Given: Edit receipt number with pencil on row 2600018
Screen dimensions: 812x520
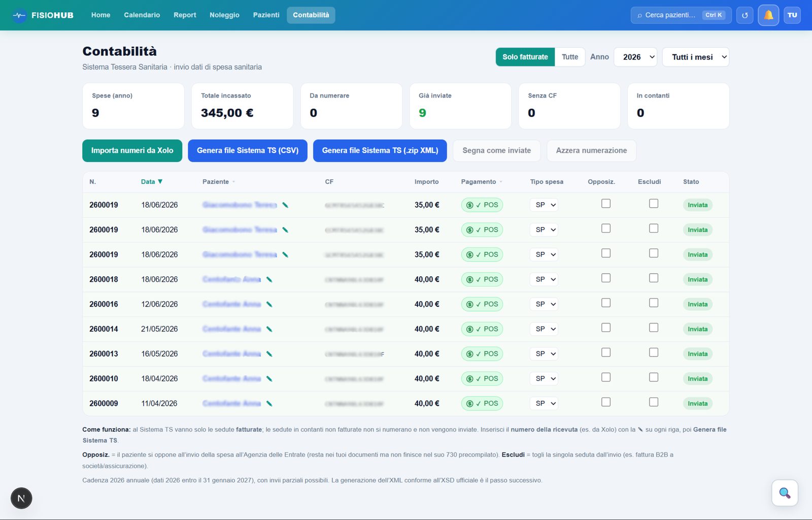Looking at the screenshot, I should pos(269,279).
